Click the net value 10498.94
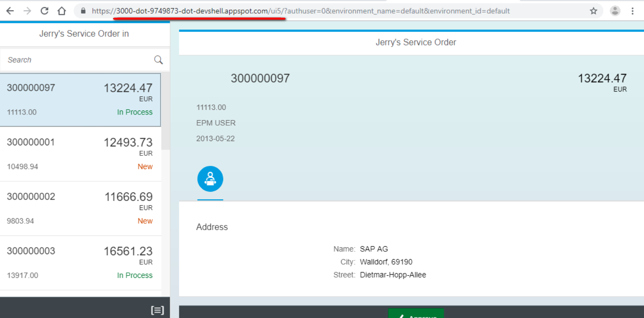 pyautogui.click(x=22, y=167)
